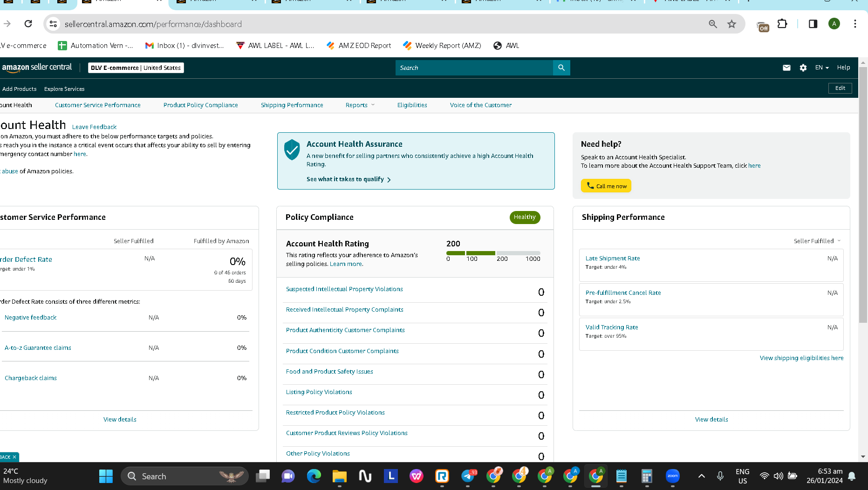Viewport: 868px width, 490px height.
Task: Open Chrome's three-dot menu
Action: (x=855, y=24)
